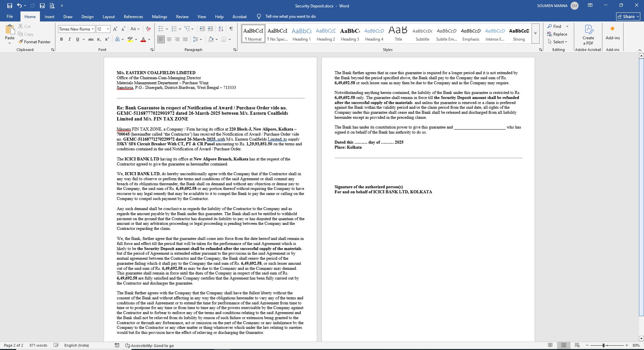Open the Select dropdown in Editing
The height and width of the screenshot is (350, 644).
pos(557,42)
